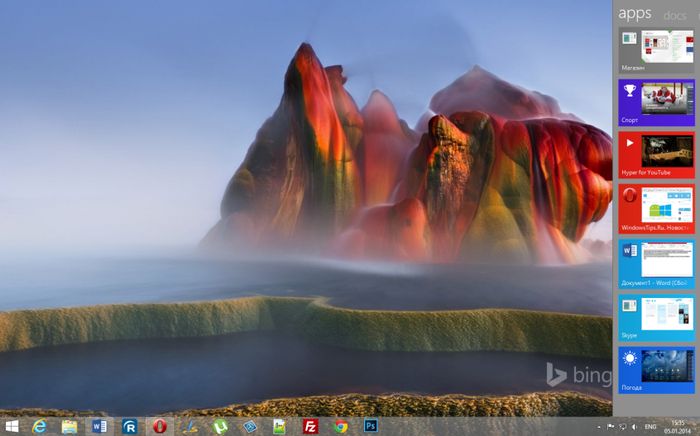This screenshot has width=700, height=436.
Task: Launch FileZilla from the taskbar
Action: [310, 426]
